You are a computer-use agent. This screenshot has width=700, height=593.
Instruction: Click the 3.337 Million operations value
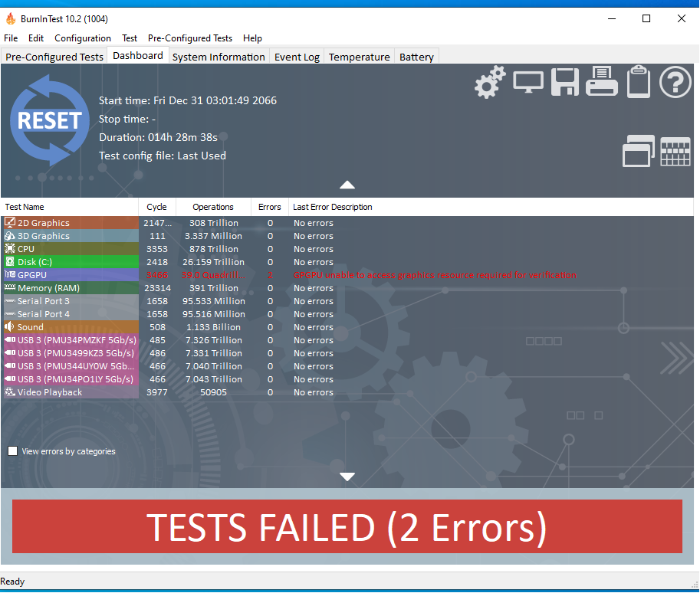click(213, 236)
